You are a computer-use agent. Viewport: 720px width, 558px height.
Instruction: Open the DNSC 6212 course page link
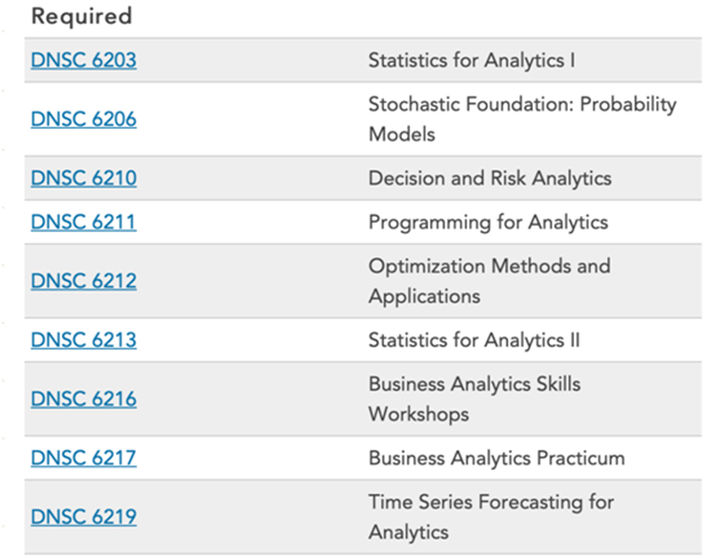tap(84, 281)
